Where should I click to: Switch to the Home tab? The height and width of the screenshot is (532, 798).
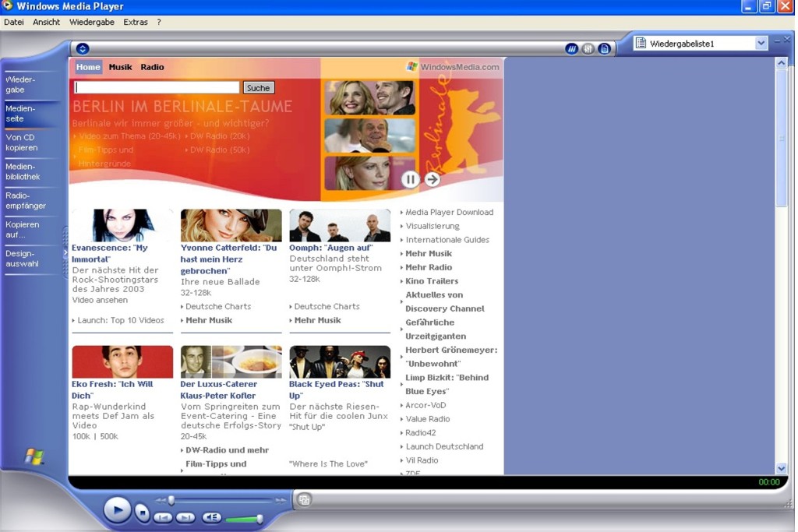tap(88, 67)
